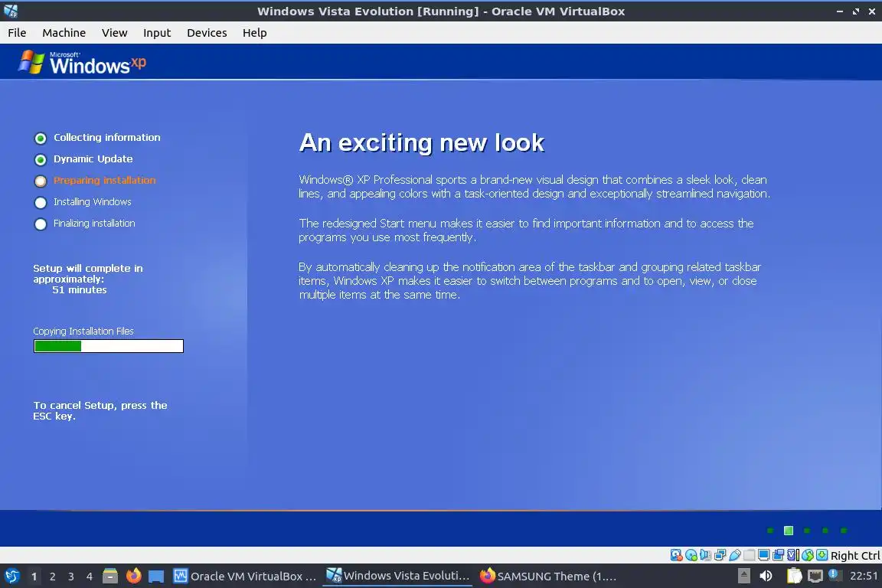The width and height of the screenshot is (882, 588).
Task: Click the display monitor status icon
Action: [764, 555]
